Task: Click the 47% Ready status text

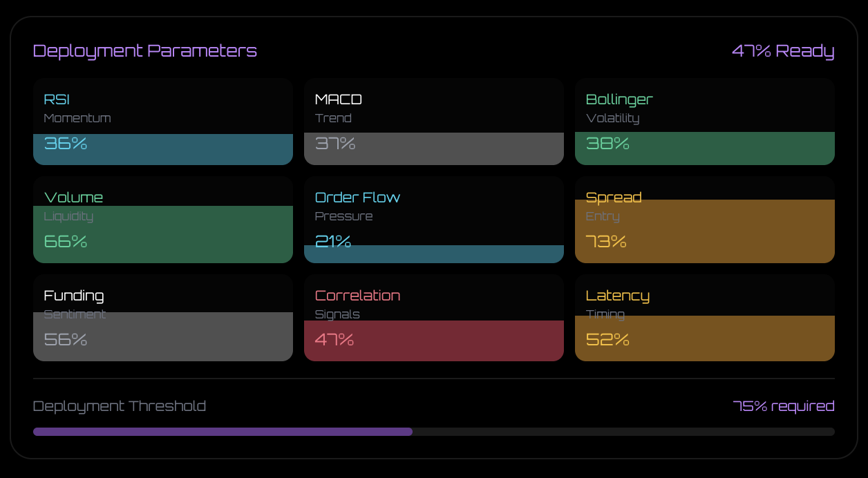Action: pyautogui.click(x=783, y=50)
